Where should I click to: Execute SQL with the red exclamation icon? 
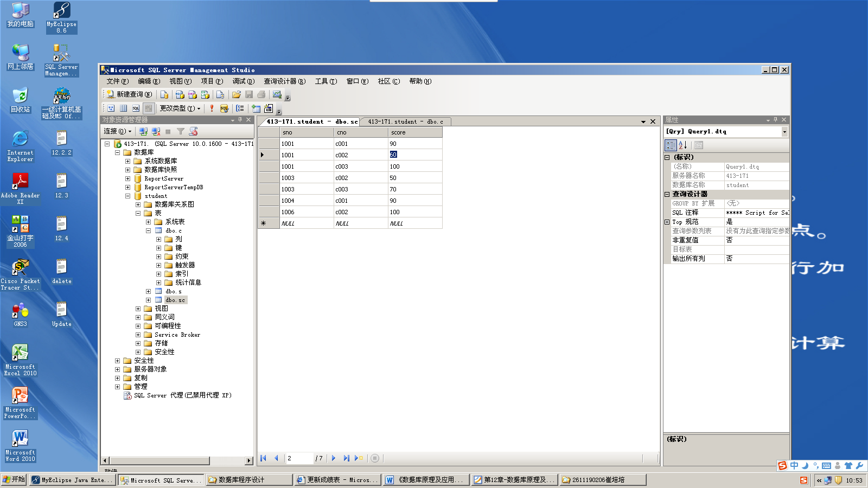click(x=212, y=108)
